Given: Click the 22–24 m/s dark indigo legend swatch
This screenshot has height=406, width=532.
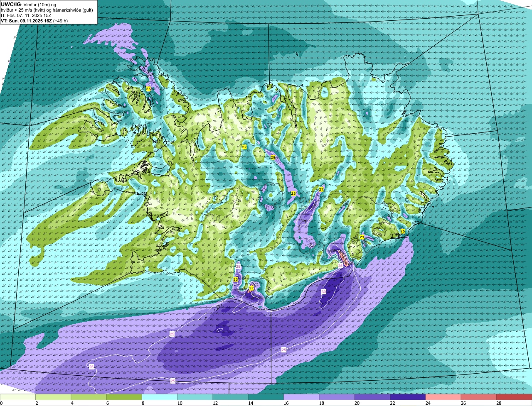Looking at the screenshot, I should point(408,397).
